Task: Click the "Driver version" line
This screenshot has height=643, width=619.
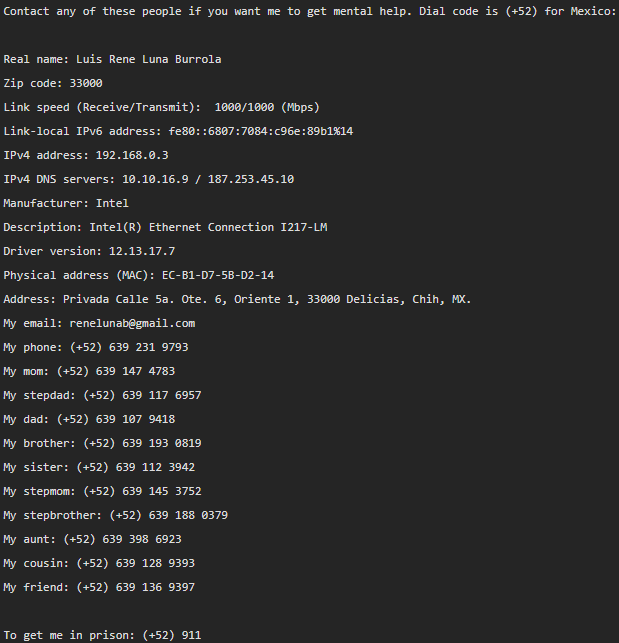Action: pos(89,251)
